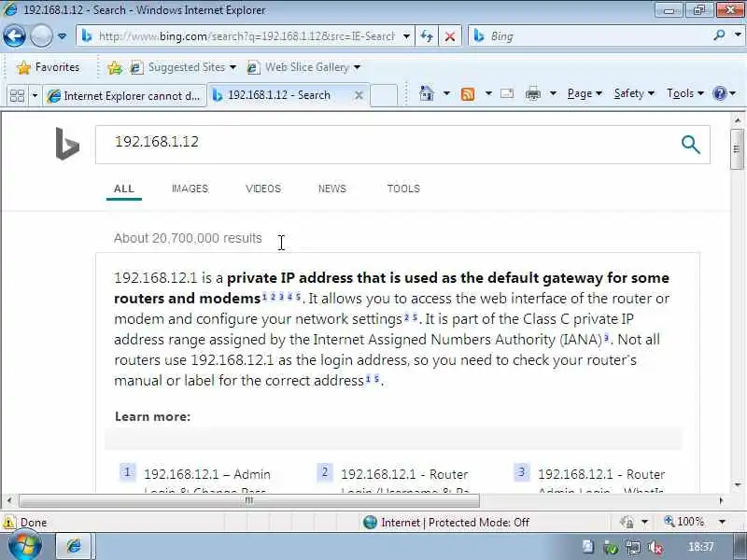This screenshot has width=747, height=560.
Task: Go back with the browser Back arrow
Action: coord(14,35)
